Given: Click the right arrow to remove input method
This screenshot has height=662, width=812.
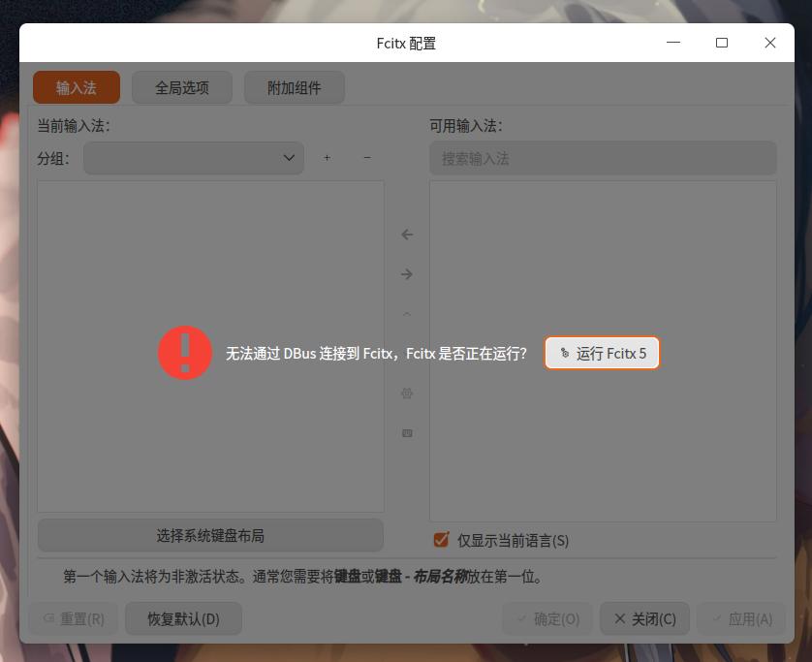Looking at the screenshot, I should tap(407, 274).
